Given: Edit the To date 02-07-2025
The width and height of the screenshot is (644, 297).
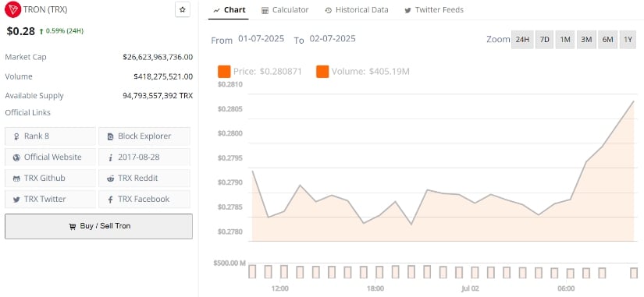Looking at the screenshot, I should point(333,40).
